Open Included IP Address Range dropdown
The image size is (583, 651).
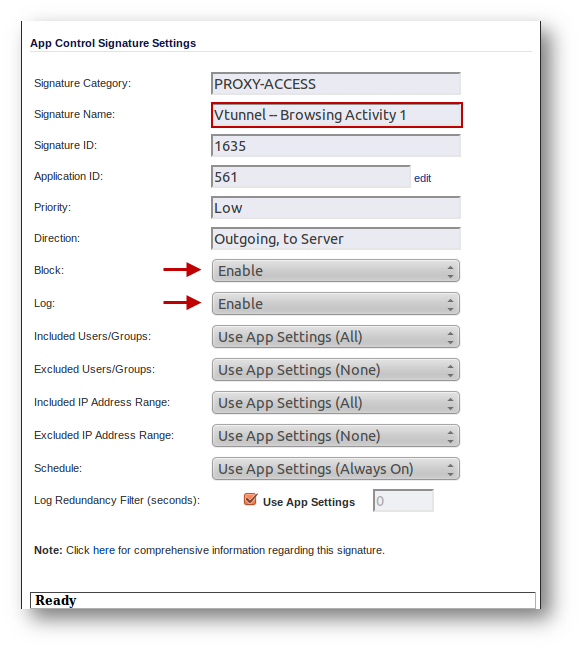coord(336,403)
